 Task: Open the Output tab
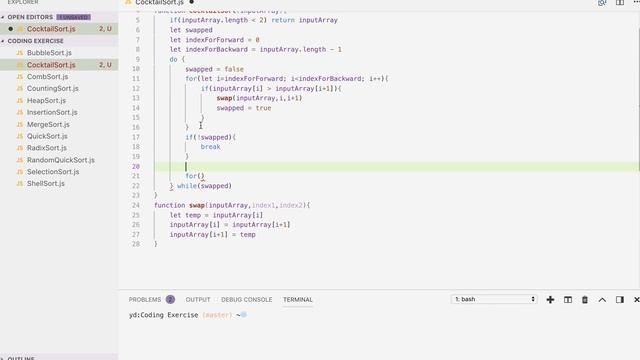pos(198,300)
